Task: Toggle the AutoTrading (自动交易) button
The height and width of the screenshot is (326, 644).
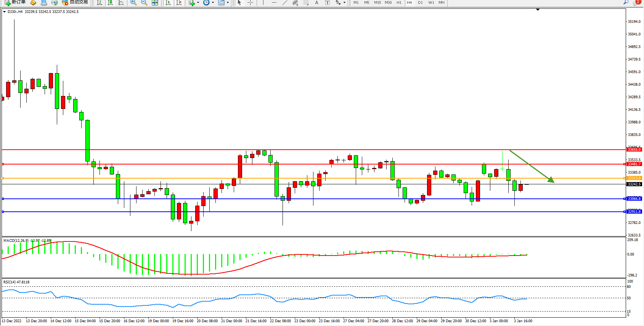Action: 75,3
